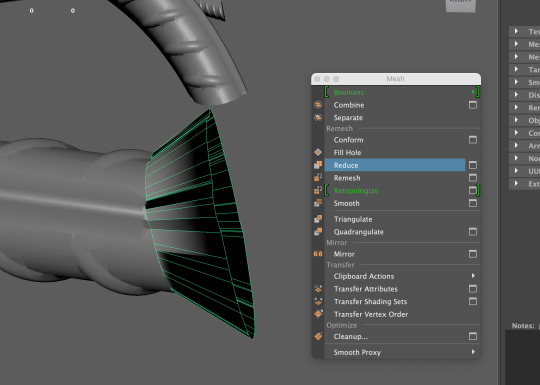
Task: Click the Triangulate icon
Action: click(318, 219)
